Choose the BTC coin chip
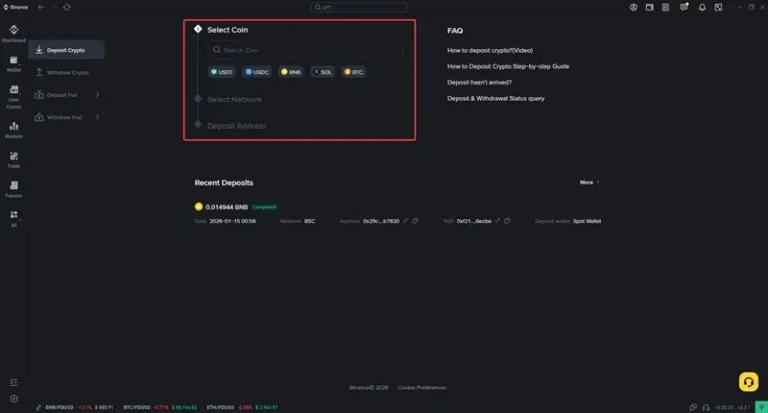Image resolution: width=768 pixels, height=413 pixels. coord(354,72)
